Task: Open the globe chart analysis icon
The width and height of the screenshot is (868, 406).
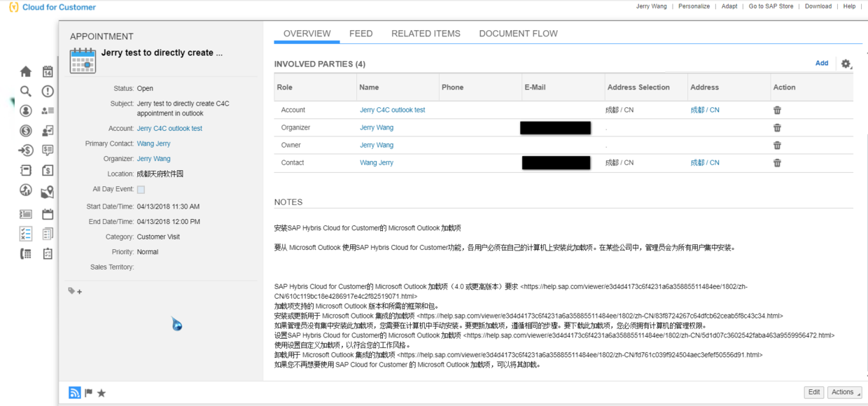Action: 26,190
